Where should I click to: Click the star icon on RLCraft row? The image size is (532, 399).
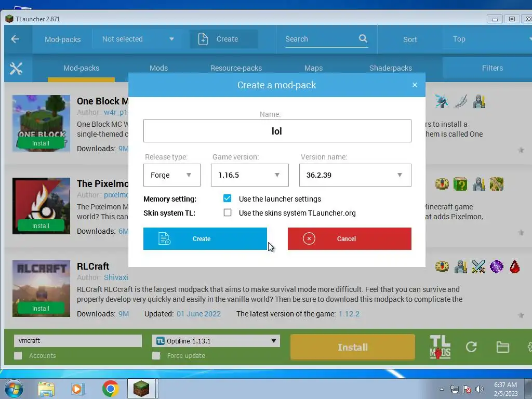click(x=521, y=315)
